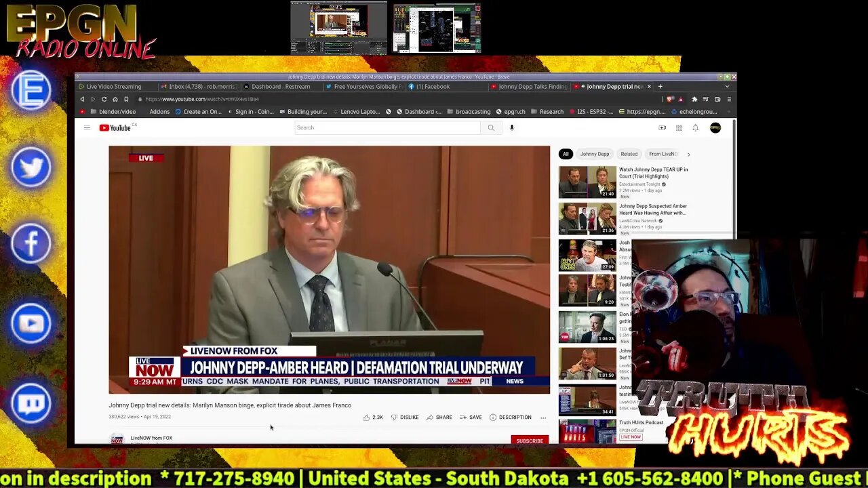This screenshot has width=868, height=488.
Task: Select the All filter chip
Action: pos(566,154)
